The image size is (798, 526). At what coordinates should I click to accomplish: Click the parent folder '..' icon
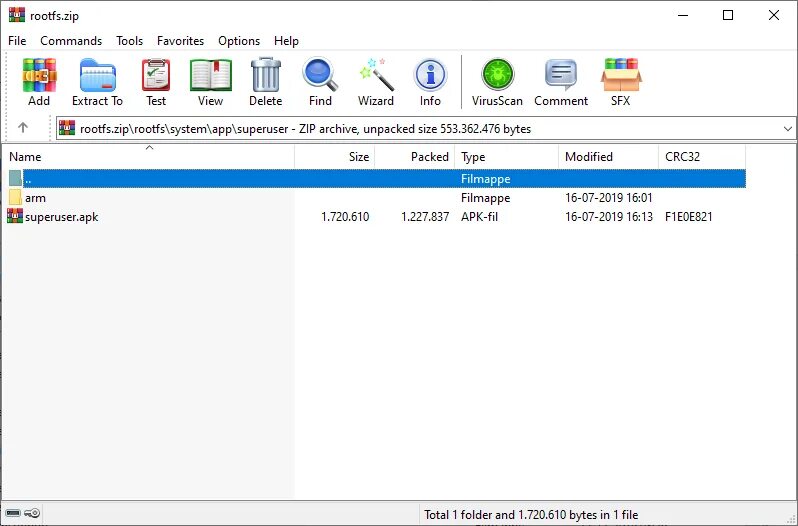(15, 178)
